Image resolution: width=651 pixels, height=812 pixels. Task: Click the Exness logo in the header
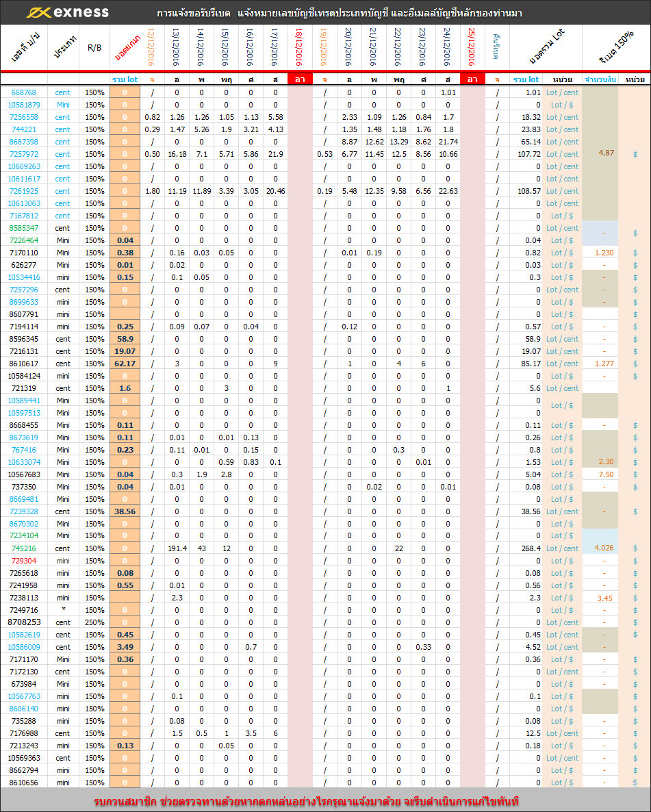(68, 12)
